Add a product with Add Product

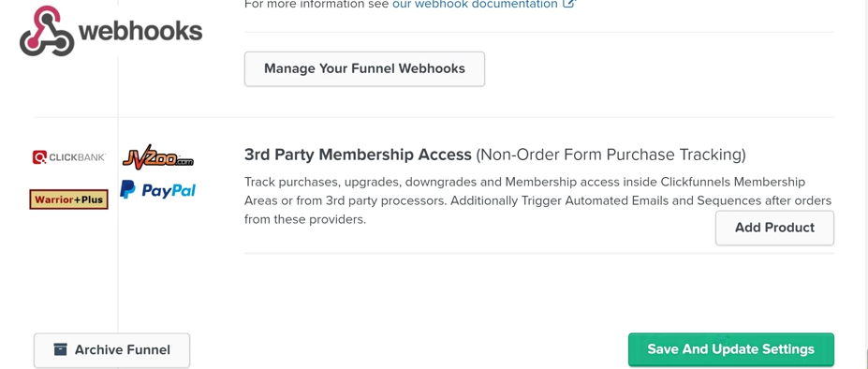click(774, 228)
